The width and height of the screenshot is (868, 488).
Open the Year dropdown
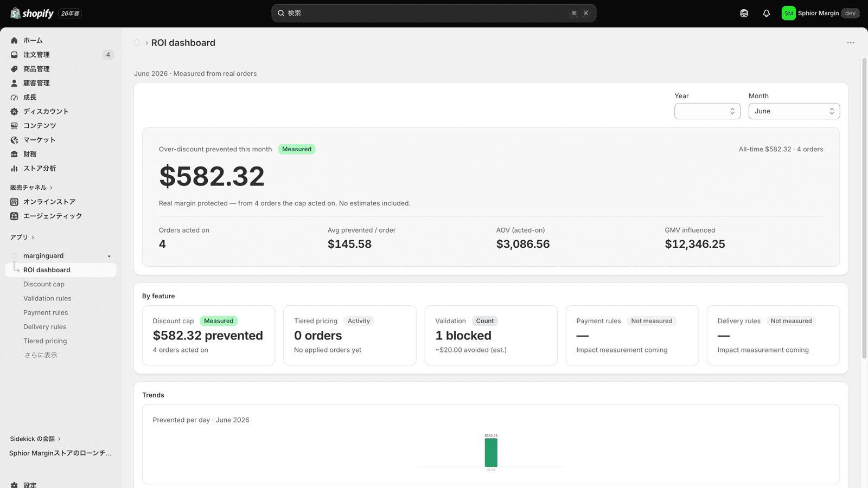tap(707, 111)
